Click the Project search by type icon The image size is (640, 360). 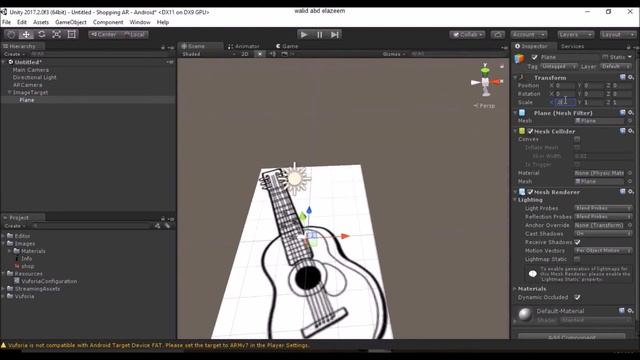[158, 225]
